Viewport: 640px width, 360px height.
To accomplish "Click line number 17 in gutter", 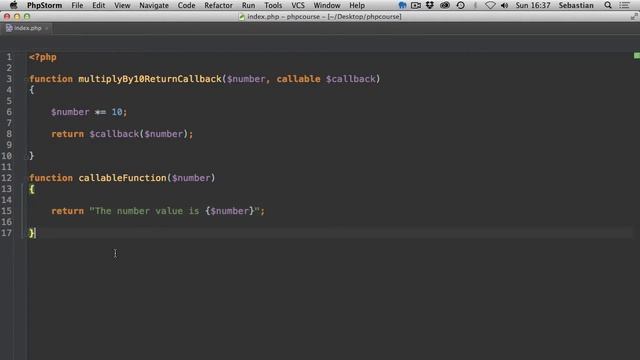I will 7,233.
